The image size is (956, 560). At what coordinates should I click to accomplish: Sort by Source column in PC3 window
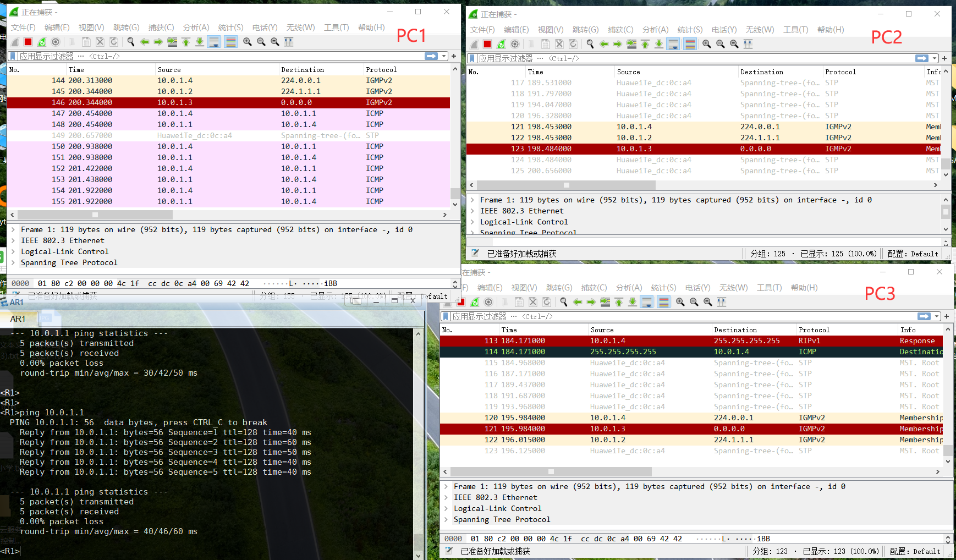[x=650, y=330]
